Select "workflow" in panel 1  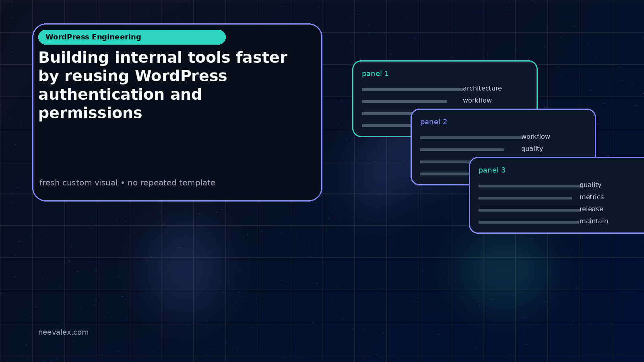tap(477, 101)
